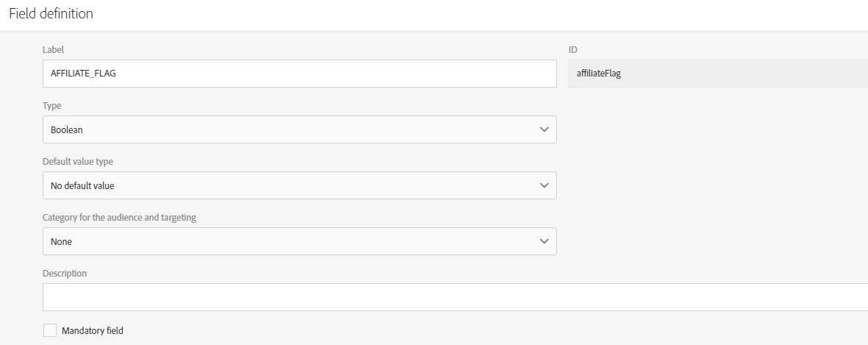Select the 'None' value text in Category
Screen dimensions: 868x345
(x=61, y=241)
